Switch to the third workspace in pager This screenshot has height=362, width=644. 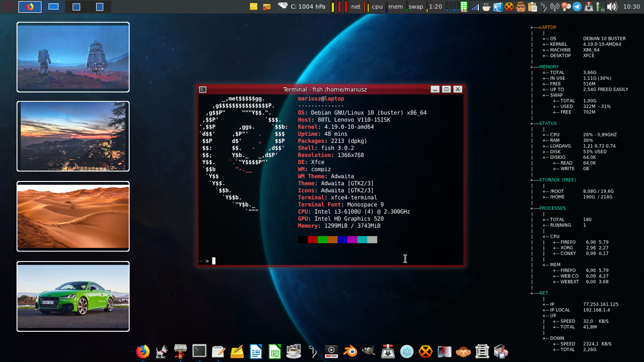coord(76,7)
